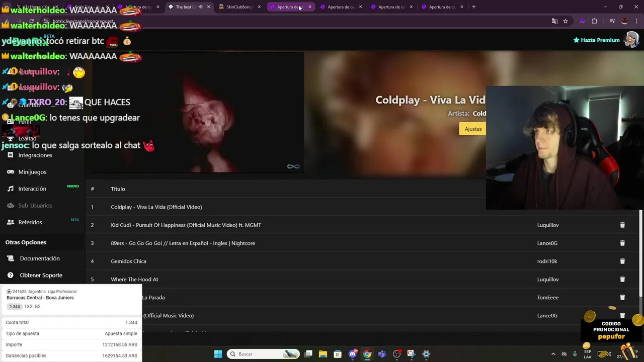This screenshot has width=644, height=362.
Task: Click the Integraciones sidebar icon
Action: (x=11, y=155)
